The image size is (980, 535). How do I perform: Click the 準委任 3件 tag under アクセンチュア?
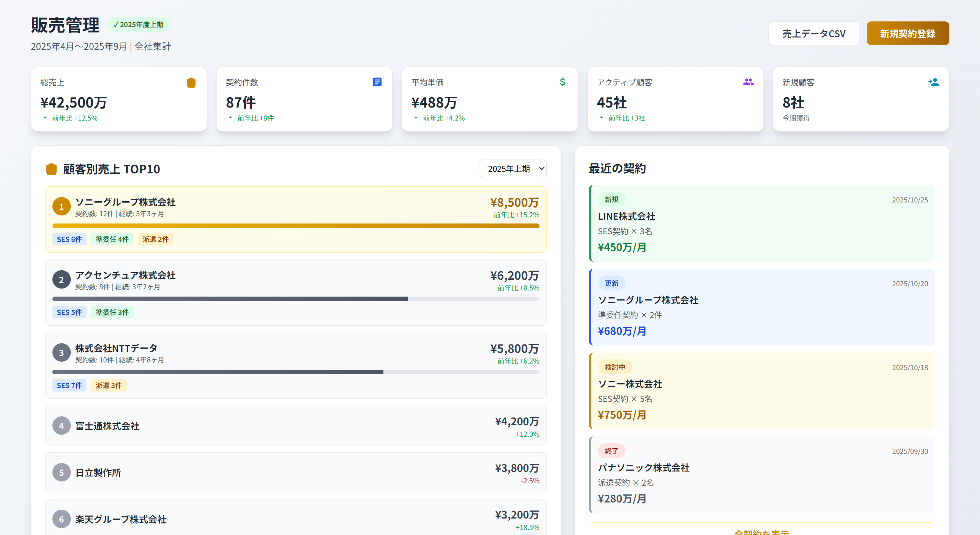coord(112,312)
